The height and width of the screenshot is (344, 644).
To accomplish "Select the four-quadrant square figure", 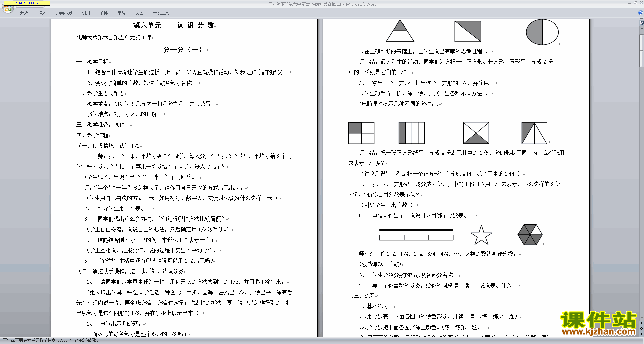I will [x=361, y=133].
